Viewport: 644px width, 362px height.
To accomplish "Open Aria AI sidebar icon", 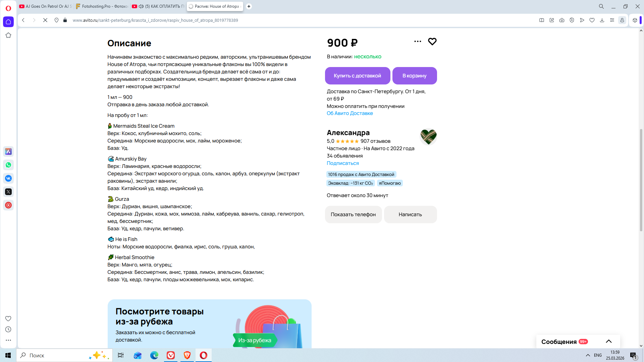I will pos(8,152).
